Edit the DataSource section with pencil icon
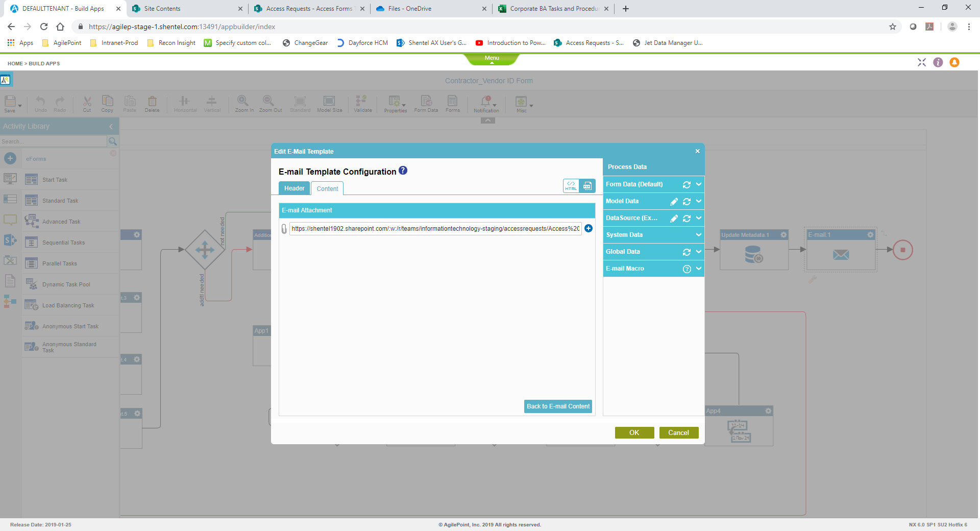 (674, 219)
